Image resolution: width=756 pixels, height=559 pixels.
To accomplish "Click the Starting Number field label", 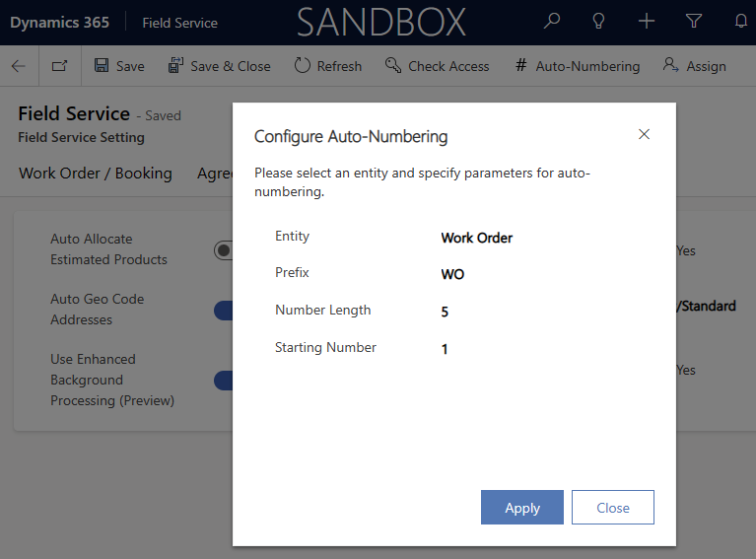I will pyautogui.click(x=325, y=347).
